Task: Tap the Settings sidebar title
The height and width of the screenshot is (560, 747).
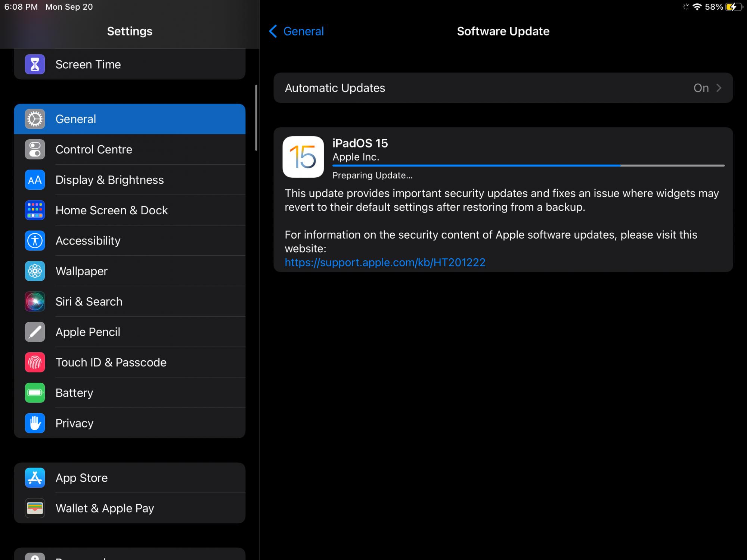Action: (x=130, y=31)
